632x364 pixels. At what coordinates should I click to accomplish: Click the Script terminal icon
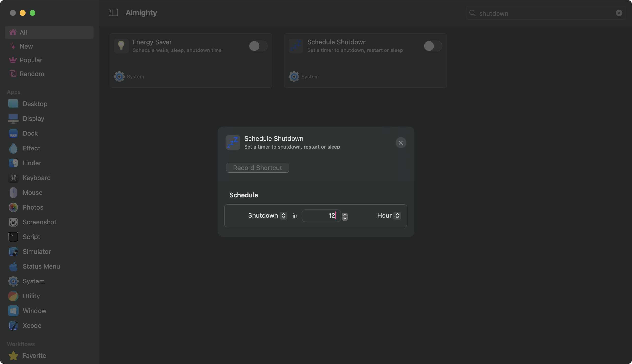pos(13,237)
